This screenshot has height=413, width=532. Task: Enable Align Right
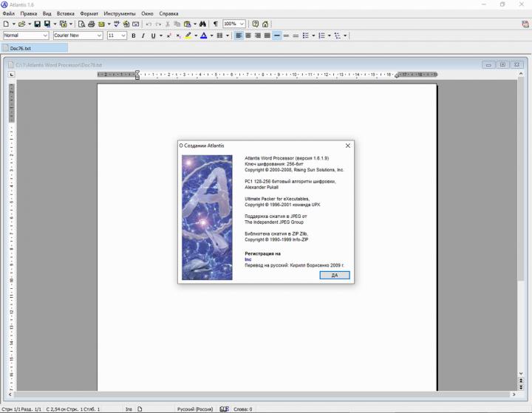258,35
